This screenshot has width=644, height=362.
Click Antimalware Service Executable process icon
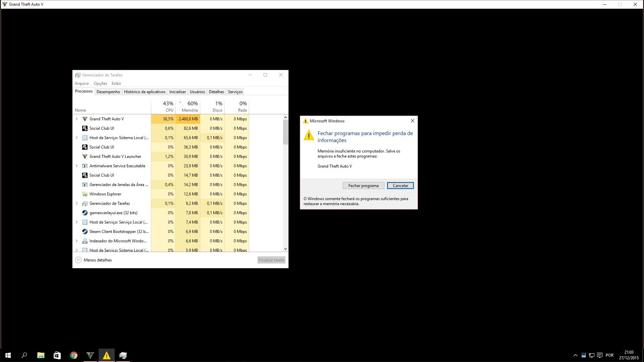coord(85,166)
